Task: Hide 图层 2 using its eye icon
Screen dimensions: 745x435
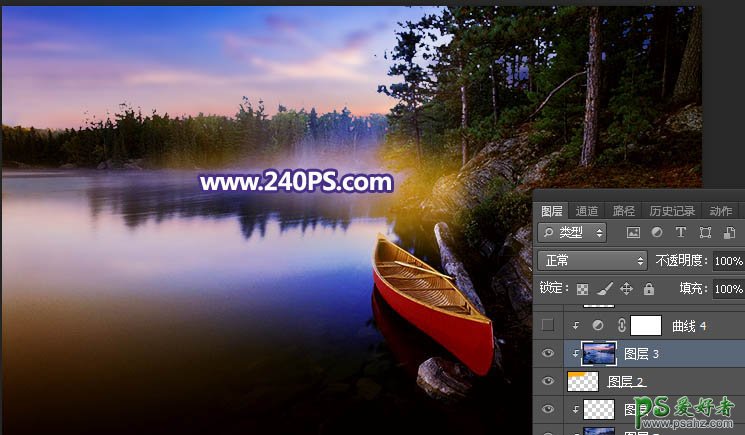Action: [547, 381]
